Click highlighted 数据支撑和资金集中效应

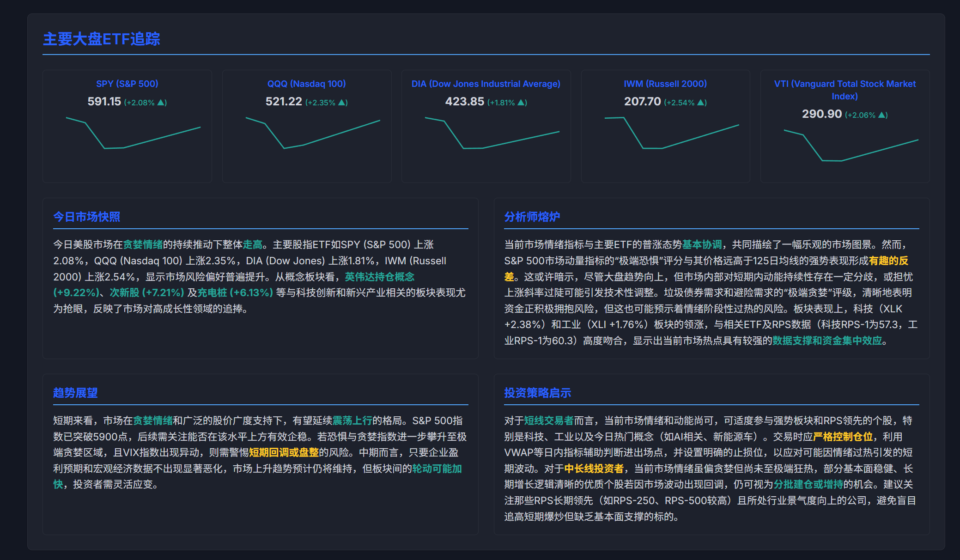tap(827, 341)
